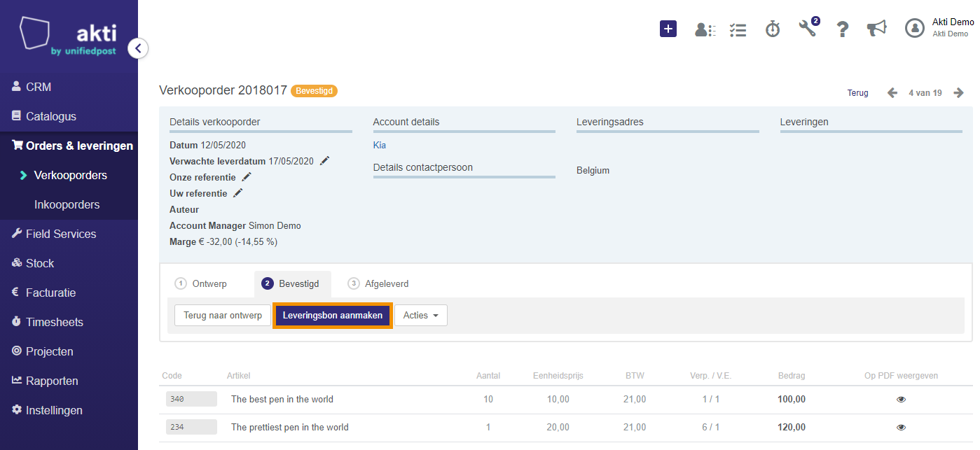Click the "Verkooporder 2018017" title
This screenshot has width=980, height=450.
223,90
